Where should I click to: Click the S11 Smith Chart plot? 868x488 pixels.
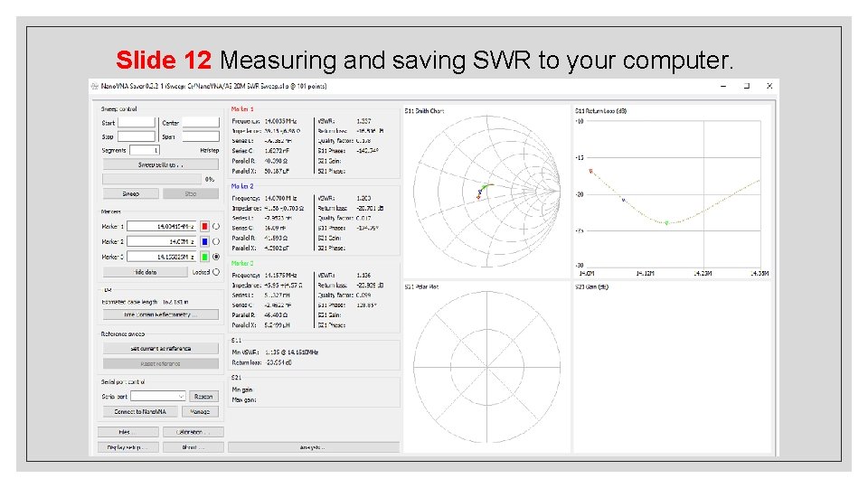click(486, 191)
